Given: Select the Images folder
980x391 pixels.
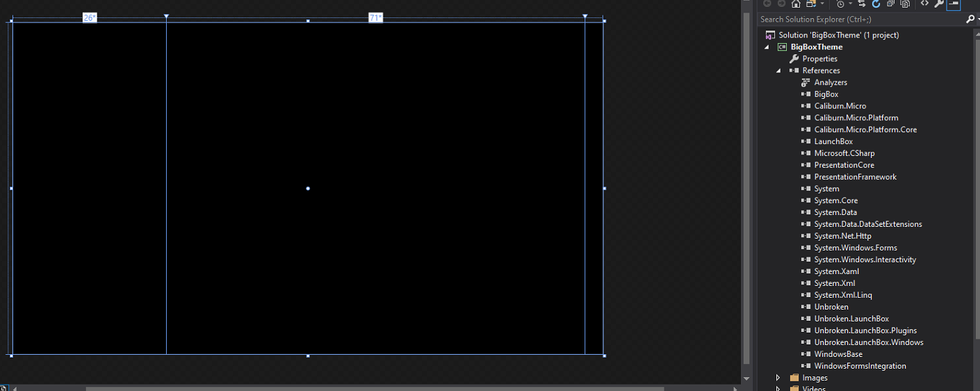Looking at the screenshot, I should coord(815,378).
